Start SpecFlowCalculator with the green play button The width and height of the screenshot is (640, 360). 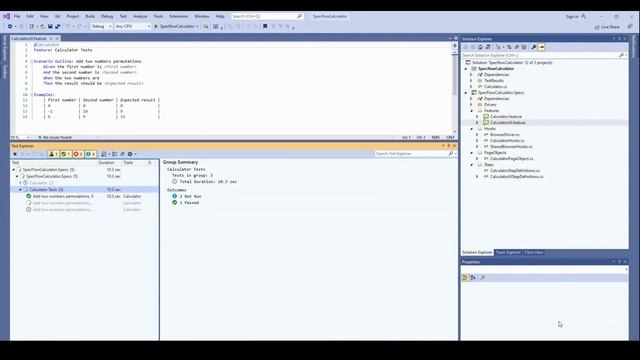(176, 27)
